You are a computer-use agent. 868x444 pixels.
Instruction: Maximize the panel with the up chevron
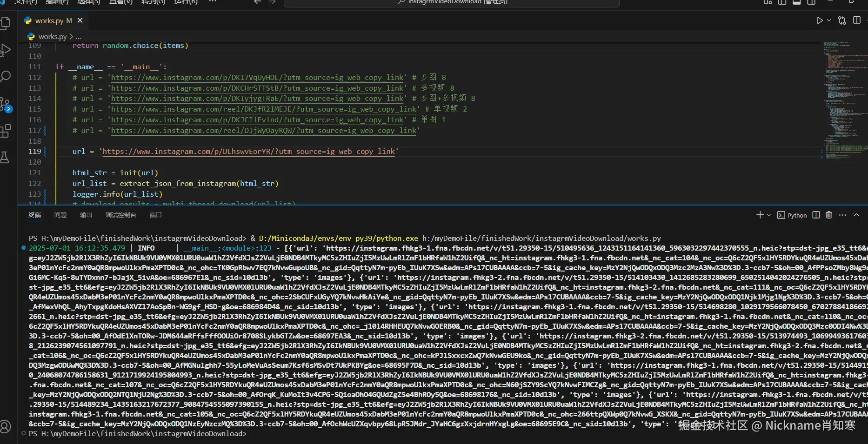tap(856, 215)
